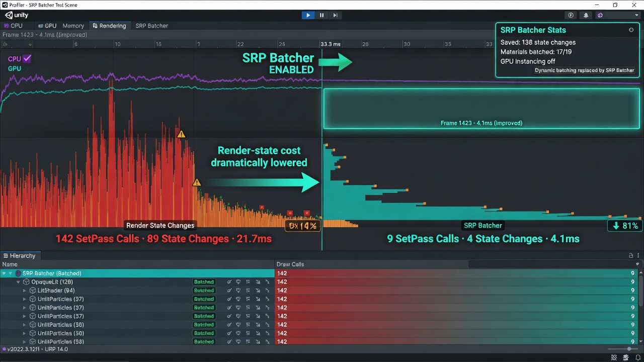Click the "Saved: 138 state changes" stat
Viewport: 644px width, 362px height.
point(538,42)
